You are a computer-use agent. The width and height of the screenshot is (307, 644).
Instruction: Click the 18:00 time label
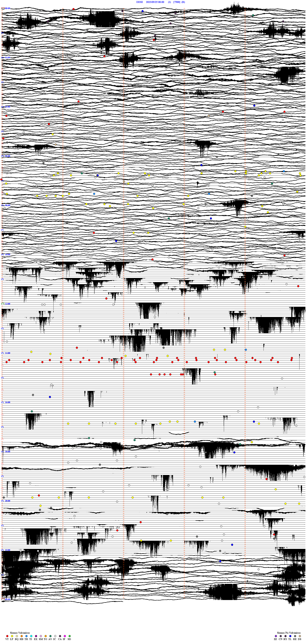[x=8, y=451]
